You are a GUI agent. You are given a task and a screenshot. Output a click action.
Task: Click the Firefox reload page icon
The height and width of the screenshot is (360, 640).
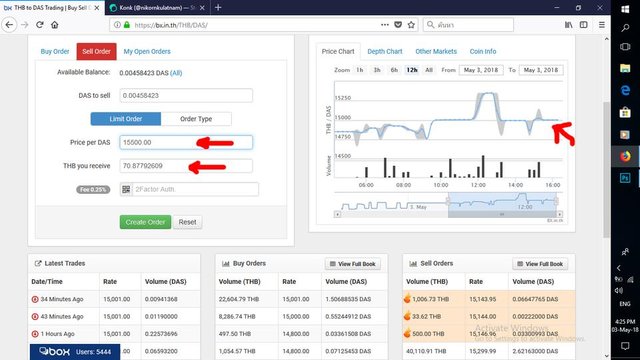click(x=40, y=25)
